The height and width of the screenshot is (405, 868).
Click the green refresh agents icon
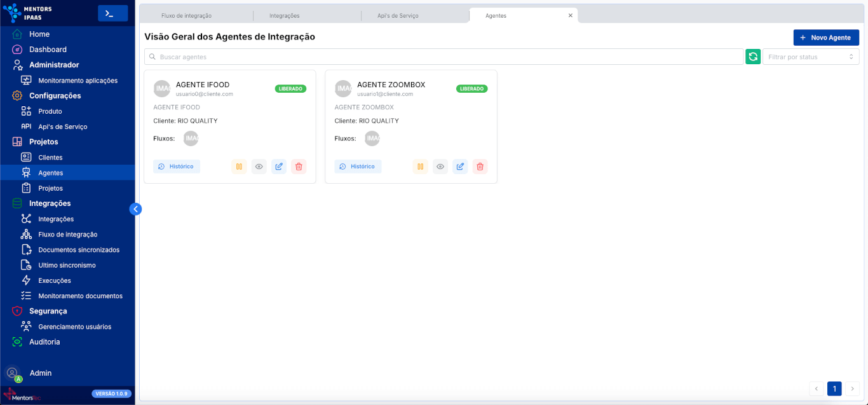[x=753, y=57]
